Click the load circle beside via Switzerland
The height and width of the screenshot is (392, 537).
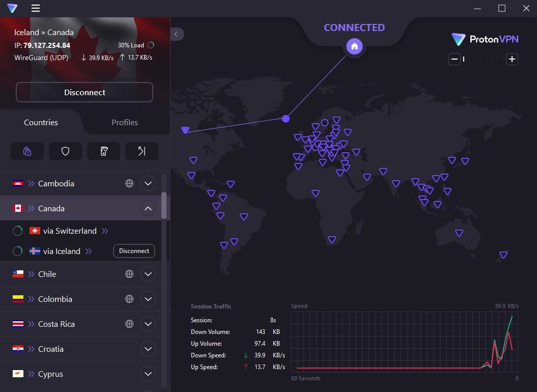17,231
